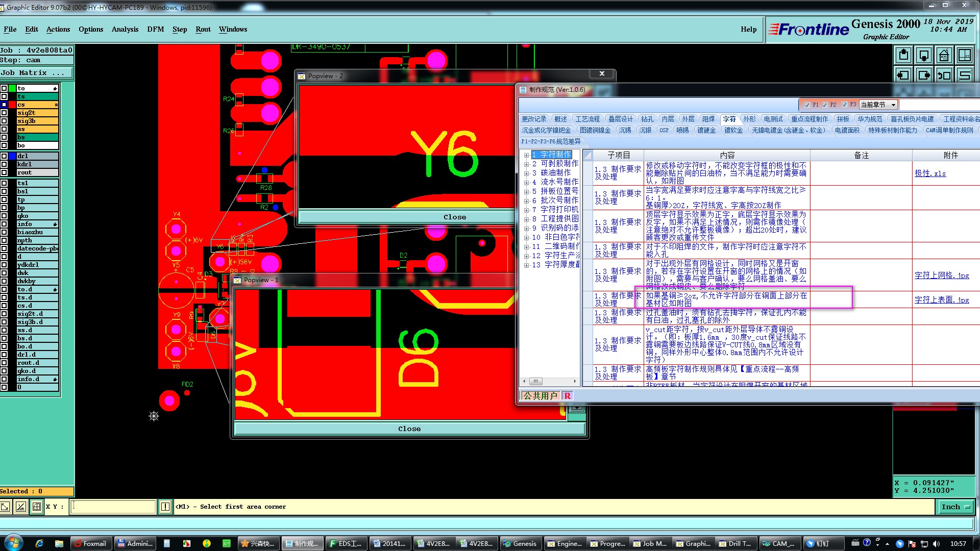Click the previous view undo-zoom icon
980x551 pixels.
pyautogui.click(x=944, y=76)
